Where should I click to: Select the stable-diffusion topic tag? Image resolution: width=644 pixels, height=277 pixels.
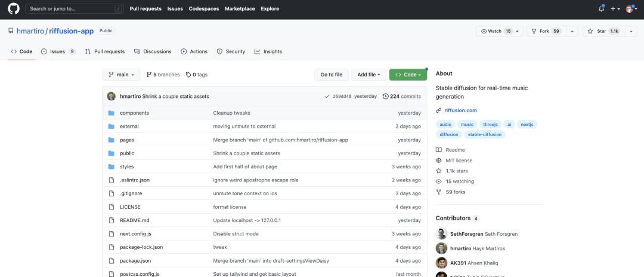click(x=485, y=134)
